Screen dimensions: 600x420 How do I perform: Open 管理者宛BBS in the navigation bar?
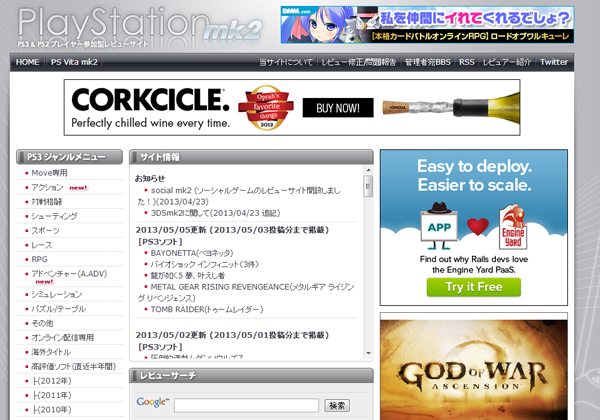[x=428, y=62]
